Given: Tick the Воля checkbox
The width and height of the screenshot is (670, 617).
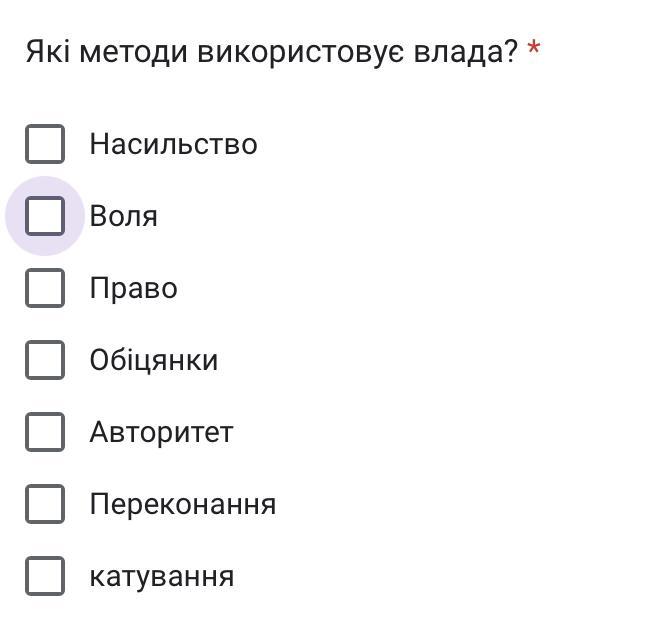Looking at the screenshot, I should pos(45,216).
